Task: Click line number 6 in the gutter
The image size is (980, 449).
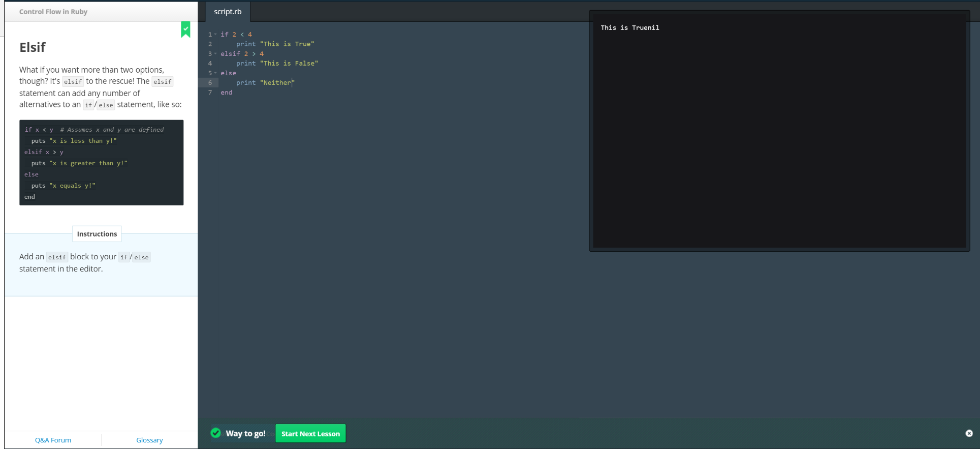Action: [x=210, y=83]
